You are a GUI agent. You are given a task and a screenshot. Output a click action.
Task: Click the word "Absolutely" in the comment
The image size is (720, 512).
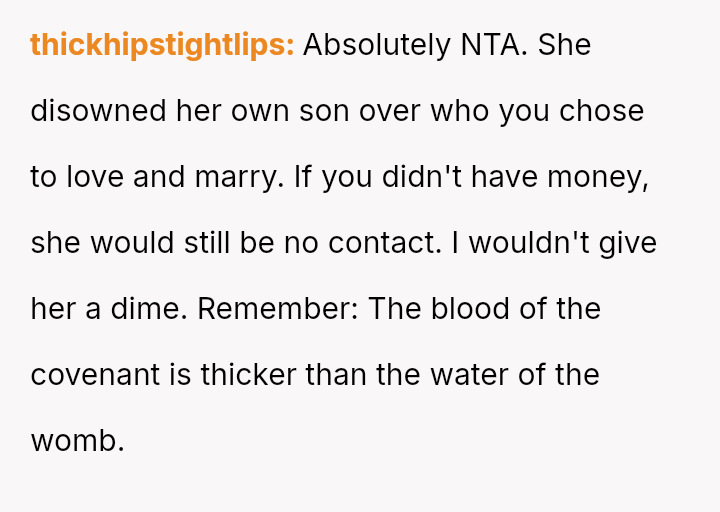[376, 45]
